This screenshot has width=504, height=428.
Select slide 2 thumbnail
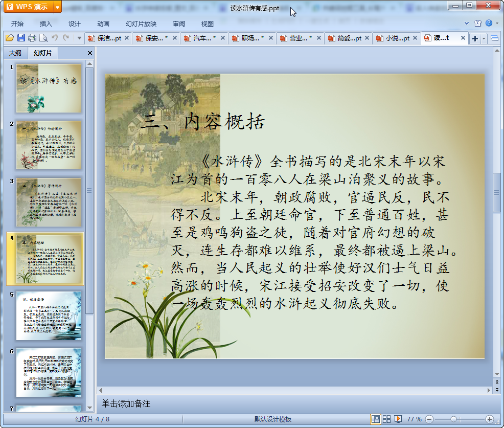pyautogui.click(x=49, y=145)
